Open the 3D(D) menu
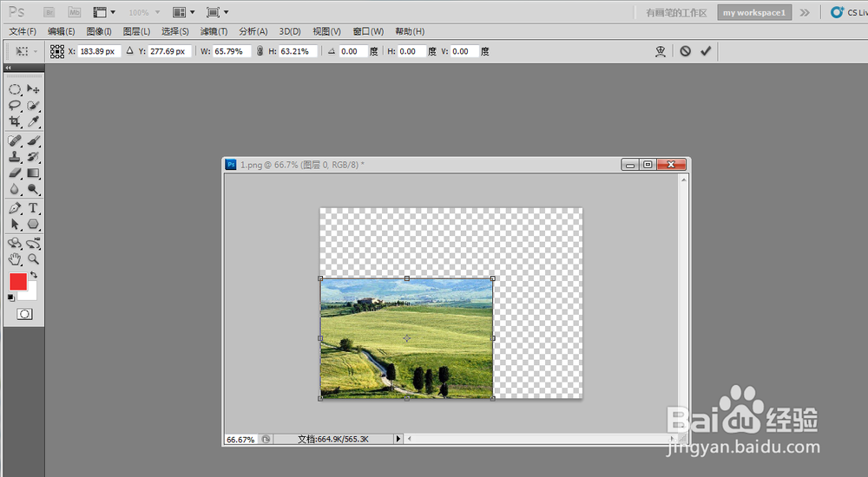 pyautogui.click(x=290, y=31)
